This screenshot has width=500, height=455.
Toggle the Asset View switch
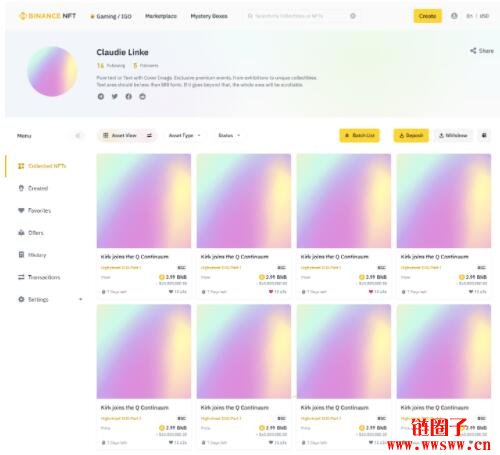click(x=149, y=135)
